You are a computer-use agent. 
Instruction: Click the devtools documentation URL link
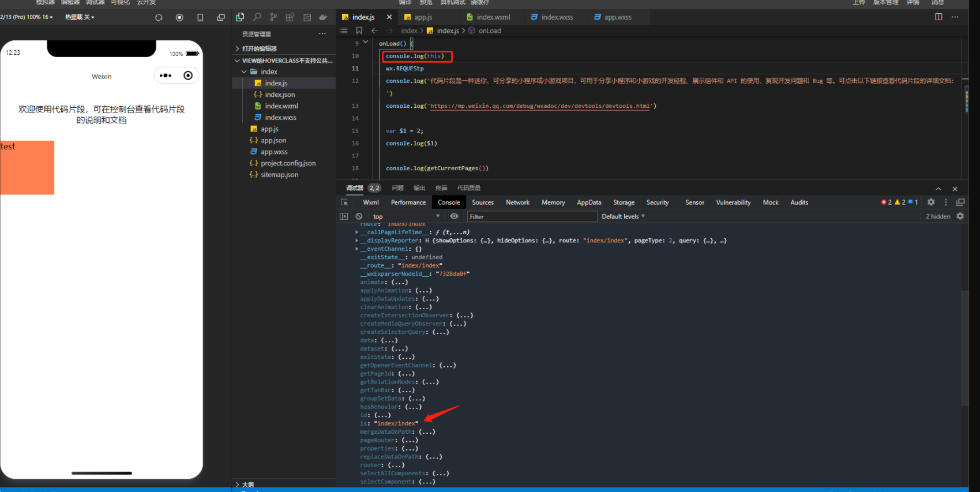pyautogui.click(x=540, y=106)
